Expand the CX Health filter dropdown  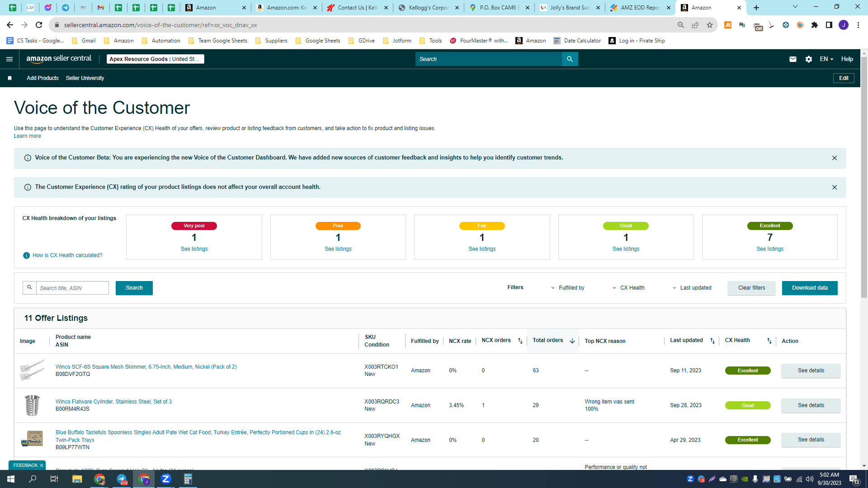tap(628, 288)
